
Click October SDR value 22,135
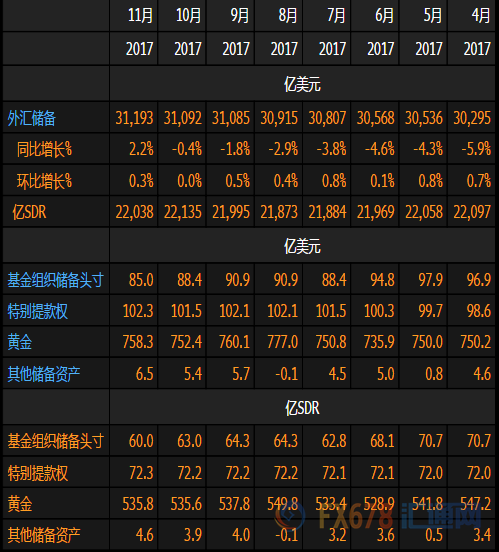coord(183,213)
